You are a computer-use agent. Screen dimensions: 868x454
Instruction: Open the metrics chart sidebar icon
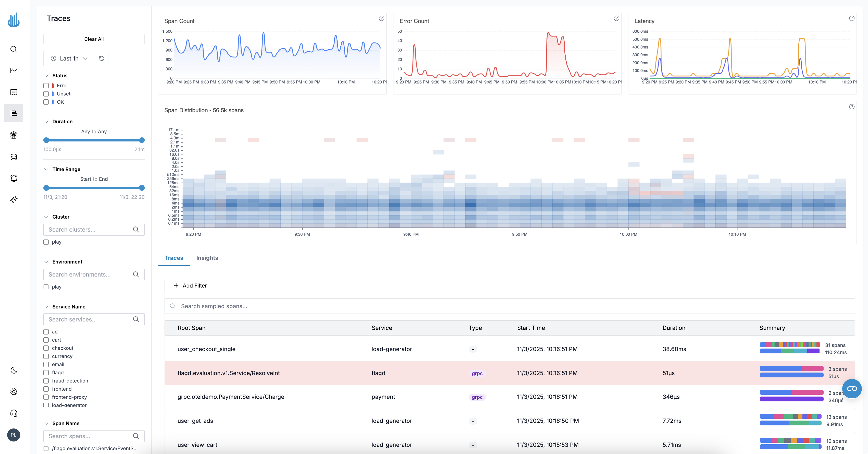[x=14, y=70]
